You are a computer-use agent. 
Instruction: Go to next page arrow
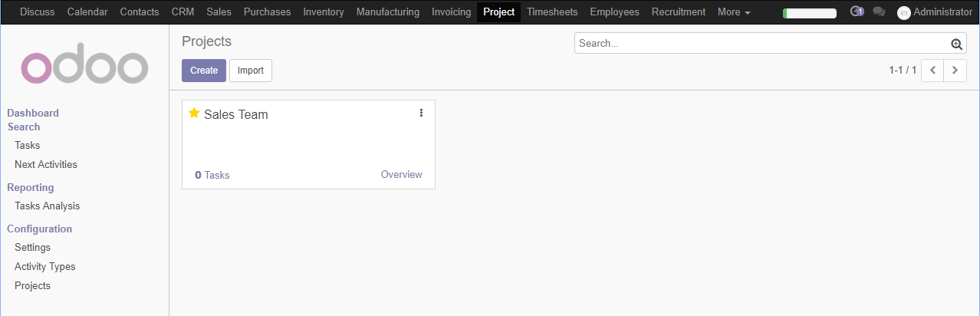pos(955,70)
